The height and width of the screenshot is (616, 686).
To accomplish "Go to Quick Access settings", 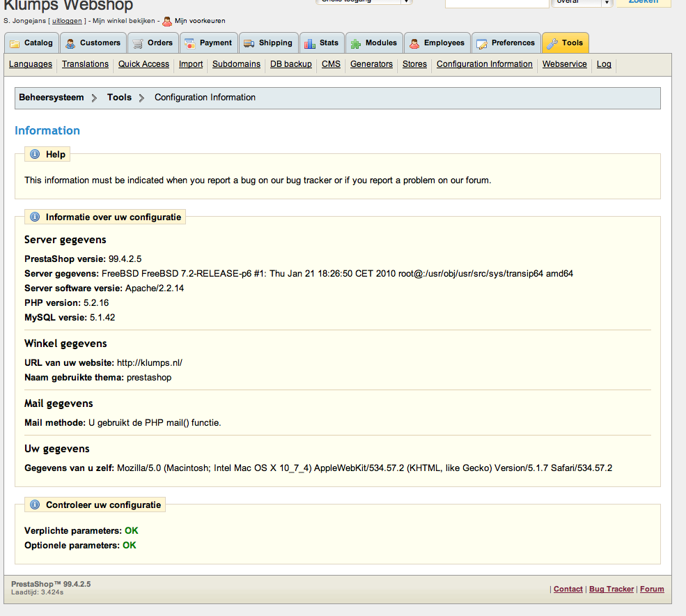I will [x=143, y=64].
